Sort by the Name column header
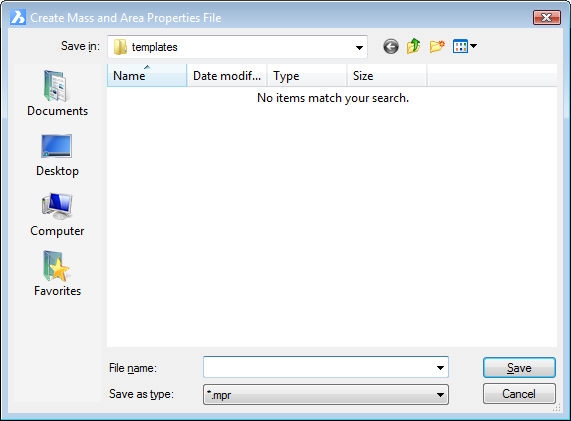The image size is (571, 421). click(147, 76)
